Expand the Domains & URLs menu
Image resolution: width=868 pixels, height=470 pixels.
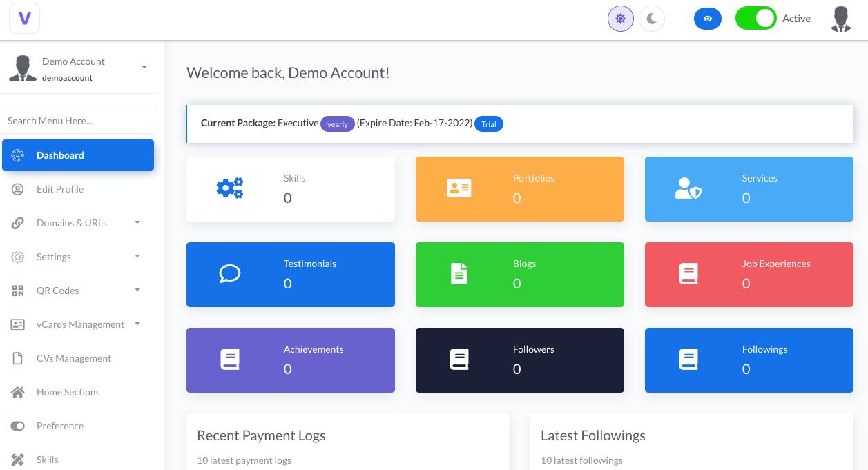pos(72,223)
